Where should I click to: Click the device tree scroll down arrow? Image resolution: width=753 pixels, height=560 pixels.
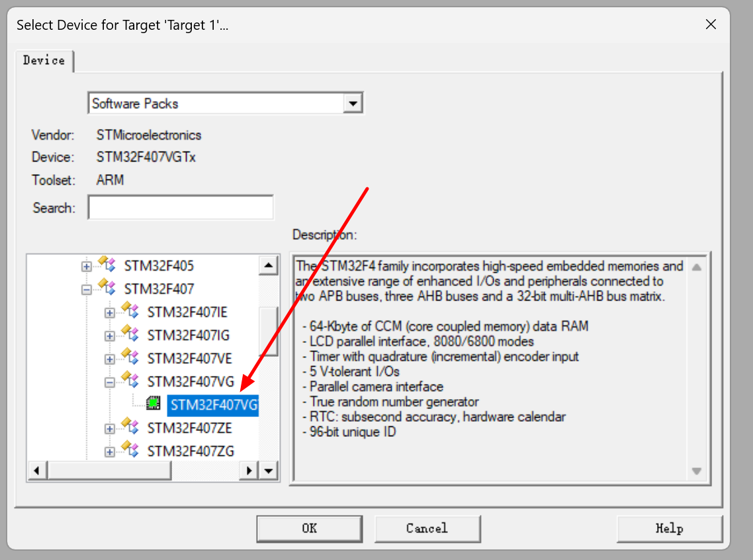269,471
